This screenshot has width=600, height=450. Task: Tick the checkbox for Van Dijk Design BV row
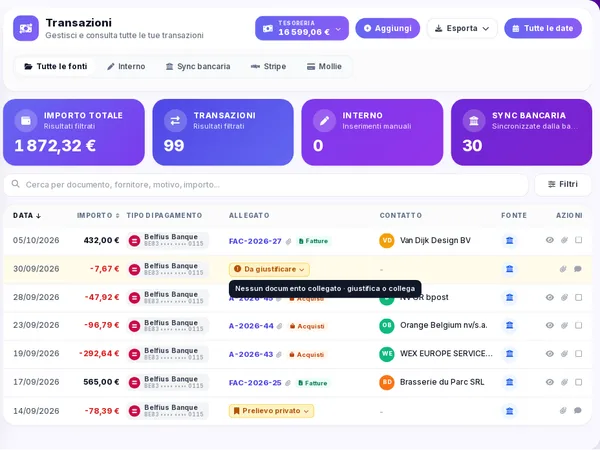[x=579, y=240]
